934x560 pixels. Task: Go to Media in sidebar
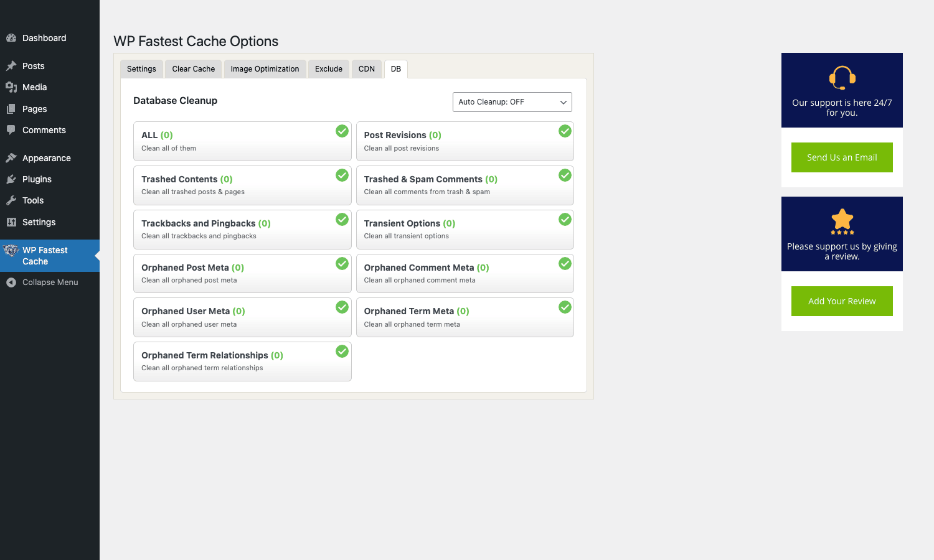click(50, 87)
